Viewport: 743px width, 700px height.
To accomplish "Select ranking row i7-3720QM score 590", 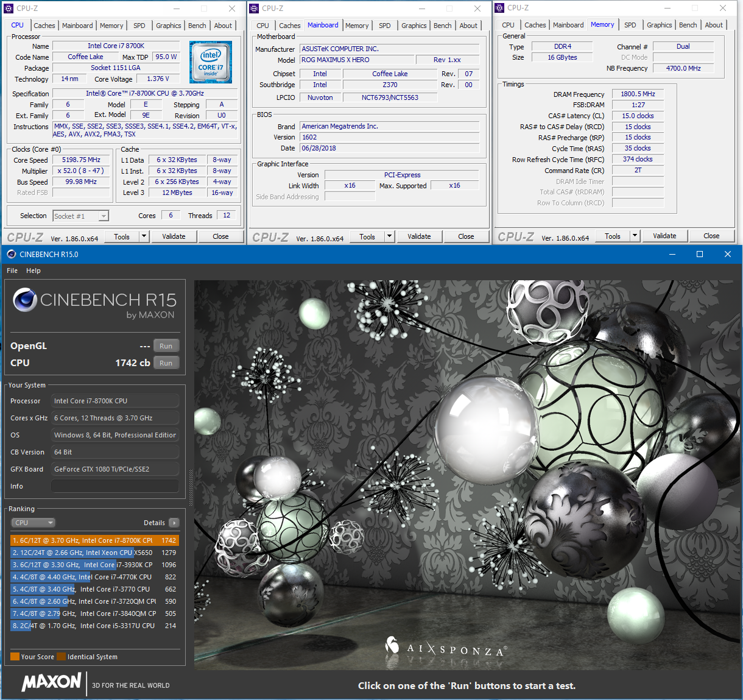I will coord(94,601).
